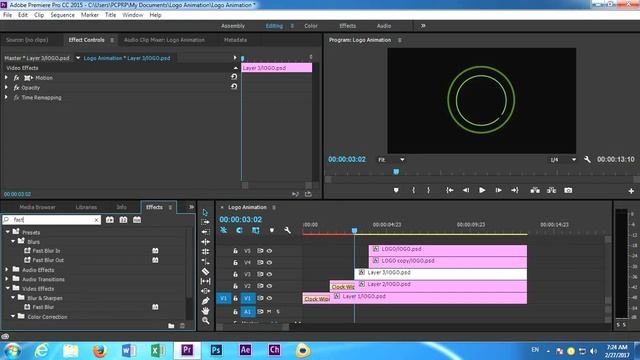Toggle timeline snap magnet icon
The width and height of the screenshot is (640, 360).
coord(239,231)
